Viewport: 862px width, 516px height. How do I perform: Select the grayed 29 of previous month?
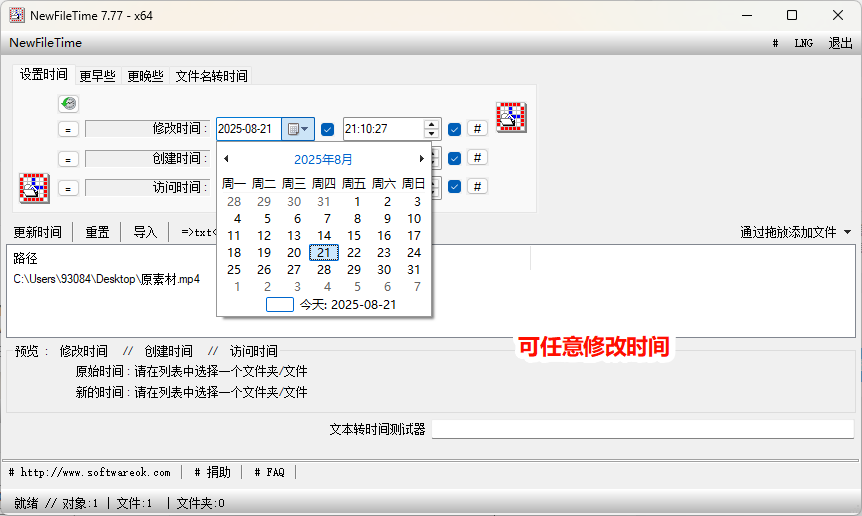pos(264,202)
